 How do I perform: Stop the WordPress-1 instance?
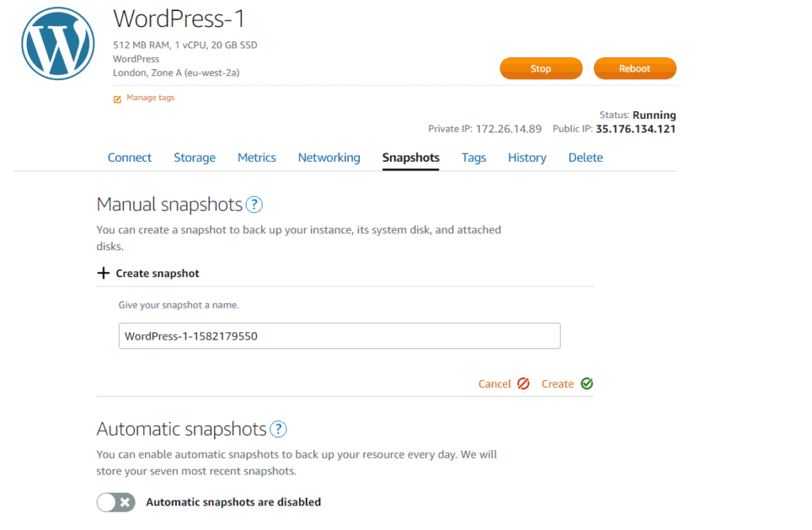pyautogui.click(x=541, y=68)
